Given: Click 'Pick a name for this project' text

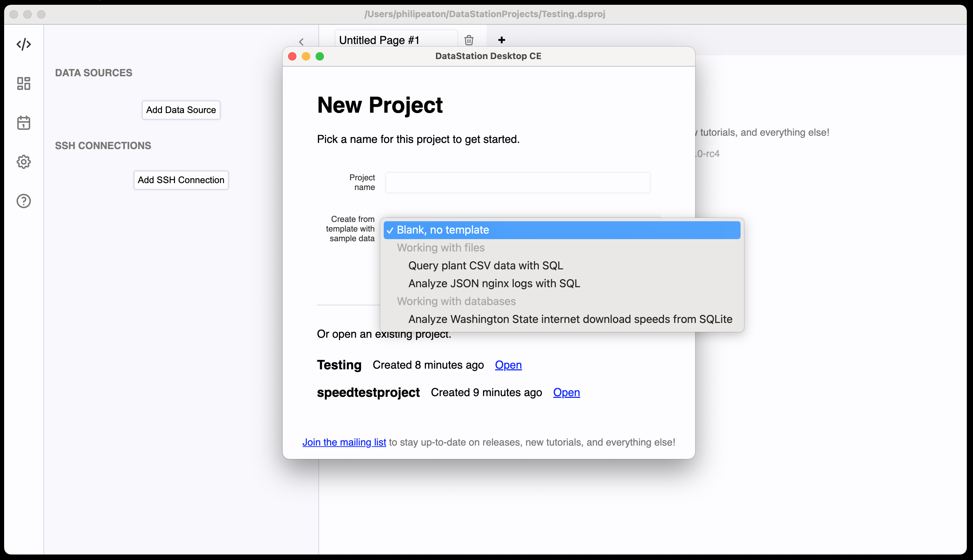Looking at the screenshot, I should 418,139.
